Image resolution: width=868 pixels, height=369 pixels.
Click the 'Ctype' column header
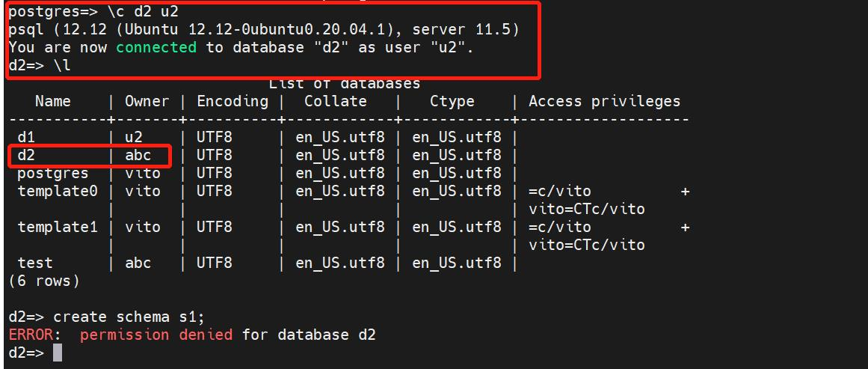(x=452, y=101)
